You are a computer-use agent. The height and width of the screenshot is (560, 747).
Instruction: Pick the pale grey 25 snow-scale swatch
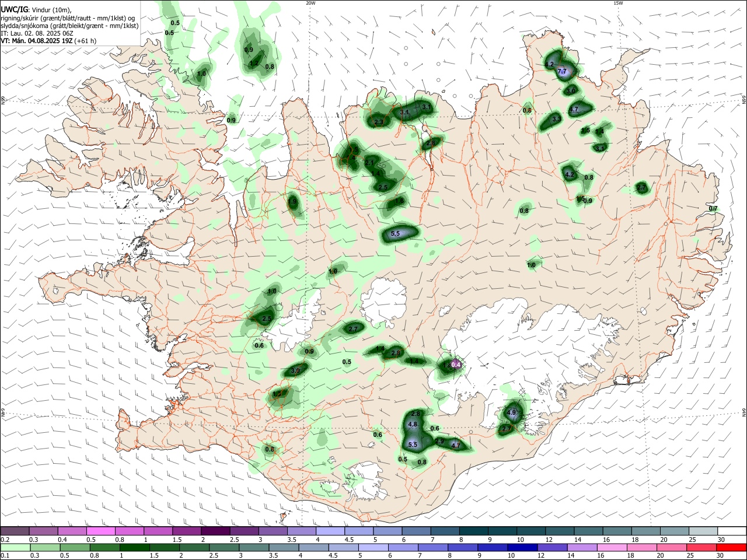click(x=703, y=531)
